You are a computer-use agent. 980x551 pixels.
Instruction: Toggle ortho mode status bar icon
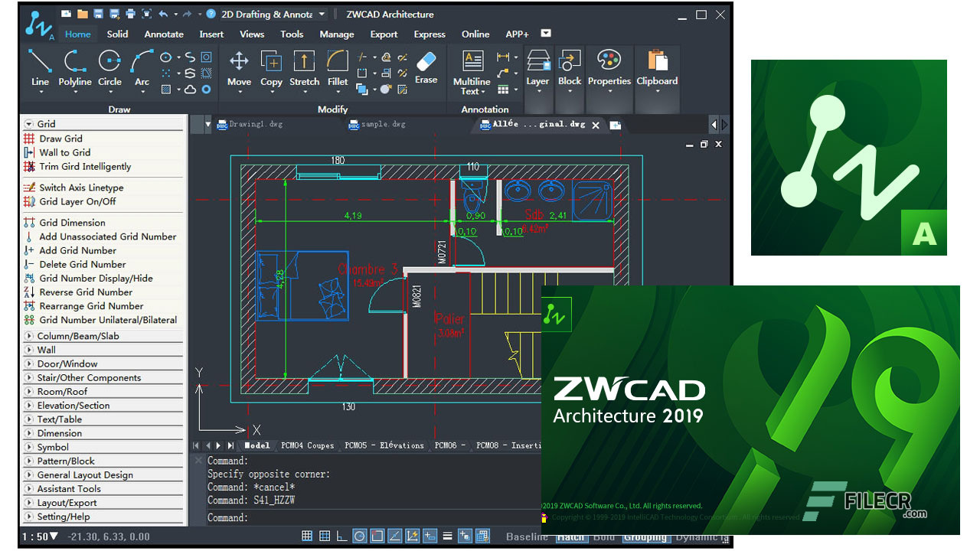click(342, 536)
